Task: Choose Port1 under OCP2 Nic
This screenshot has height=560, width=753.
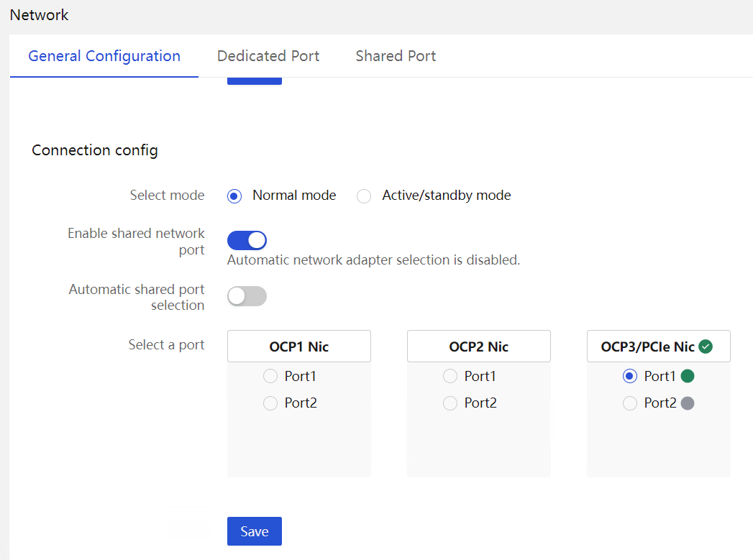Action: coord(450,376)
